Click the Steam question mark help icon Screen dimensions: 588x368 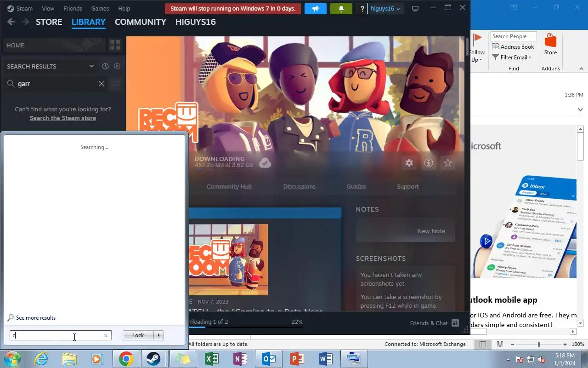tap(362, 9)
